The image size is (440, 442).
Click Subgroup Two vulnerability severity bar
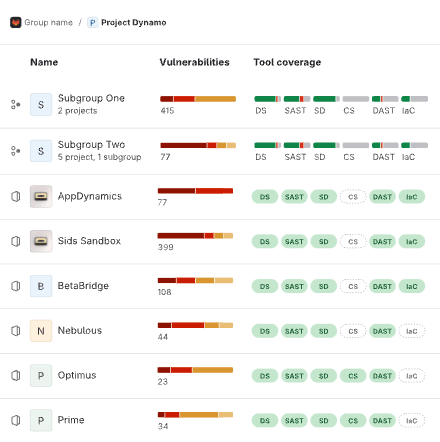198,145
